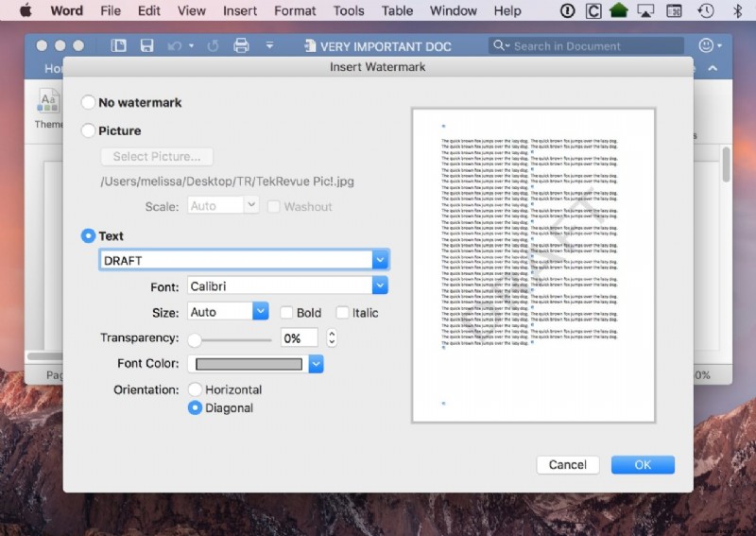
Task: Open the Apple menu
Action: tap(26, 10)
